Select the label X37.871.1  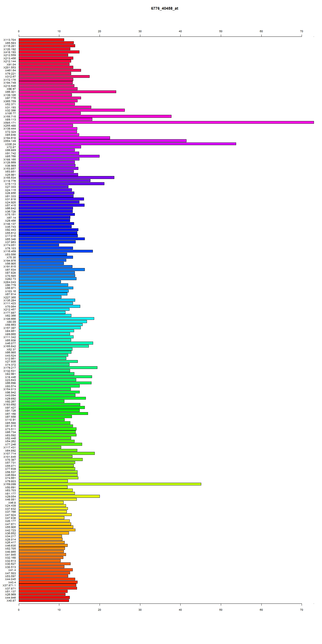point(9,585)
